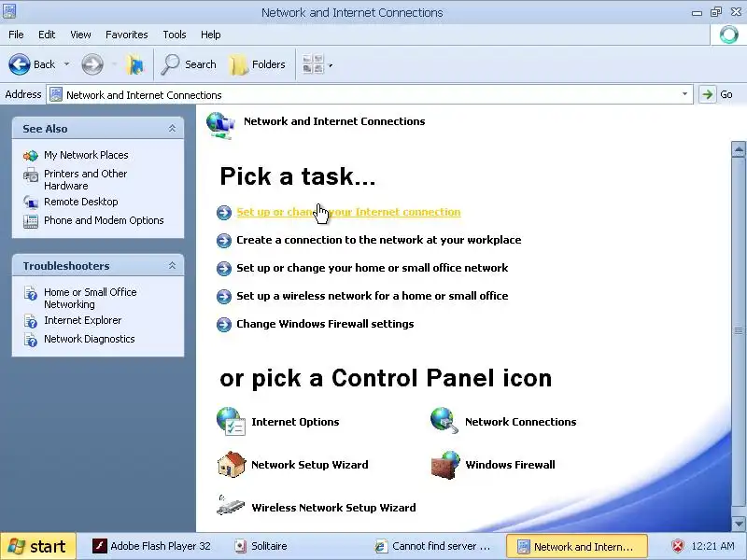Click the Go button

pyautogui.click(x=717, y=94)
